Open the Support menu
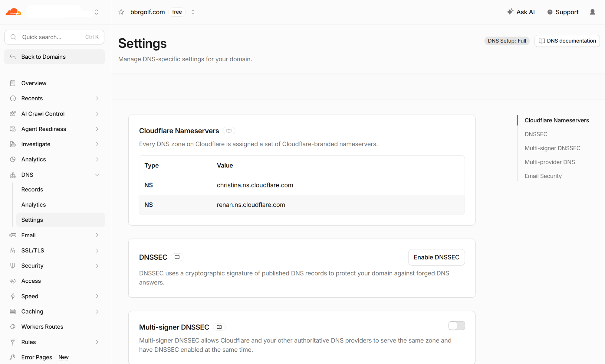 coord(563,12)
